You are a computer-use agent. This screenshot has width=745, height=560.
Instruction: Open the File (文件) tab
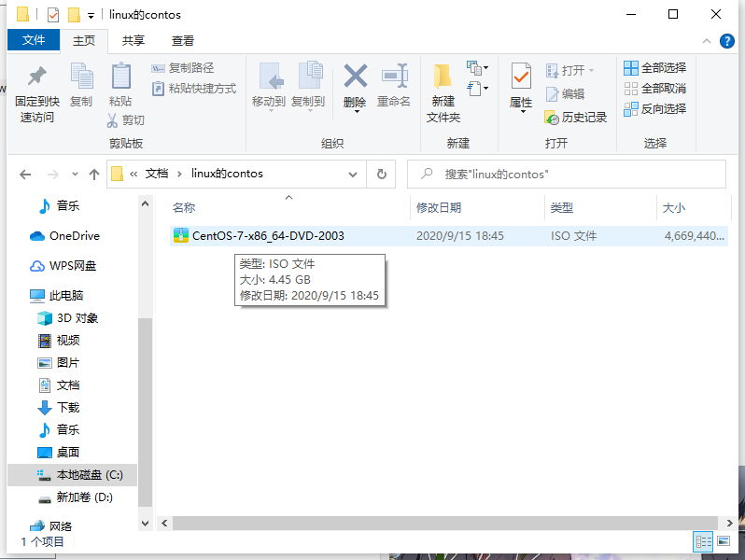coord(34,40)
